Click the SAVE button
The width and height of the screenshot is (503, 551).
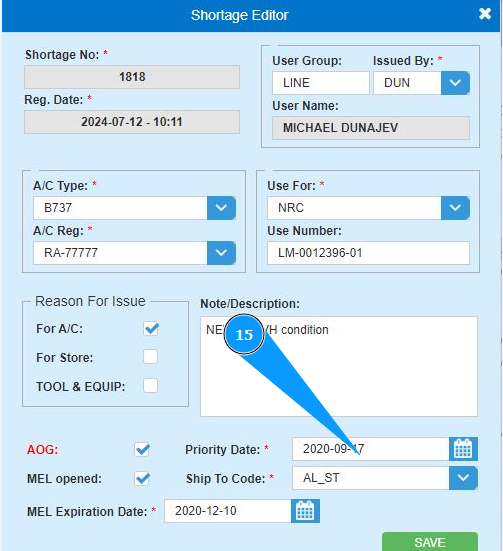point(430,542)
